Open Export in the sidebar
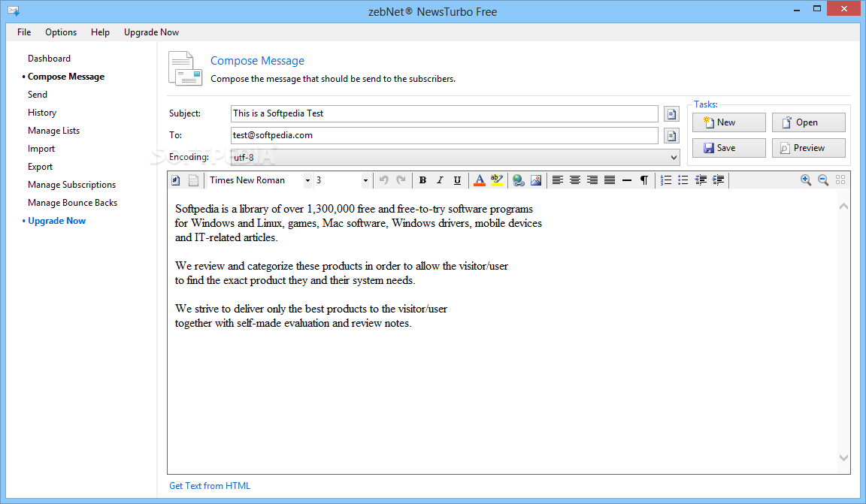The image size is (866, 504). pyautogui.click(x=41, y=167)
